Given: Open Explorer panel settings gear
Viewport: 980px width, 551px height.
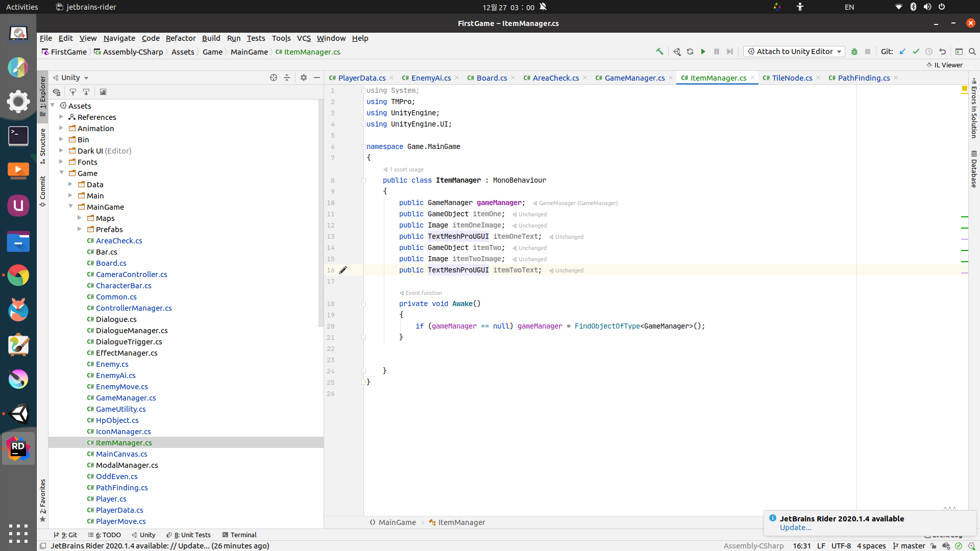Looking at the screenshot, I should tap(304, 78).
